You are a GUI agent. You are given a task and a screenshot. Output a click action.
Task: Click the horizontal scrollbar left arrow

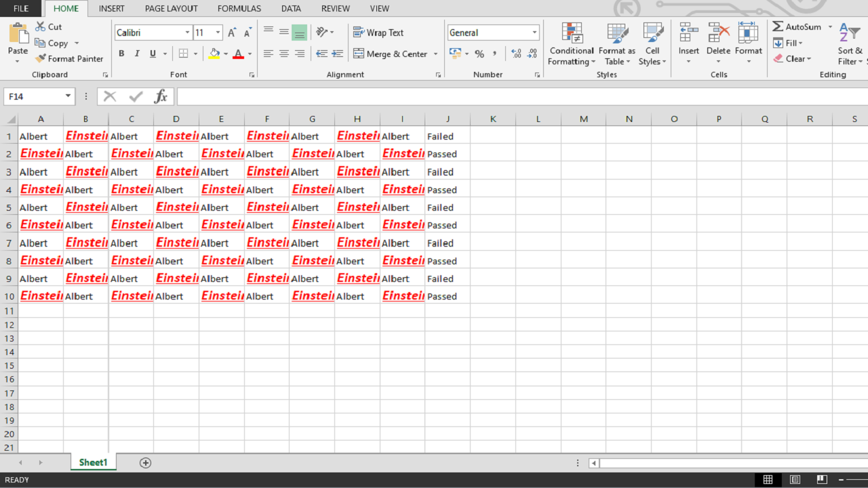click(593, 464)
